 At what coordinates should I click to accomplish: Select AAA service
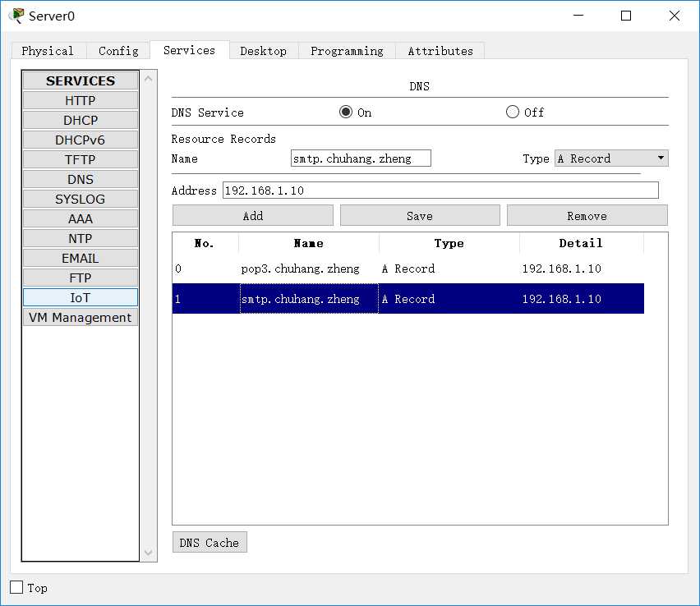tap(81, 218)
